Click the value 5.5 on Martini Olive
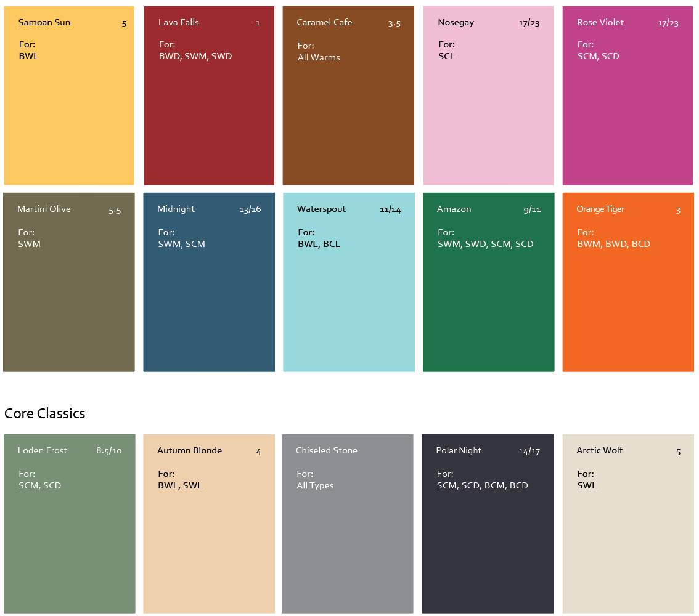 [115, 210]
